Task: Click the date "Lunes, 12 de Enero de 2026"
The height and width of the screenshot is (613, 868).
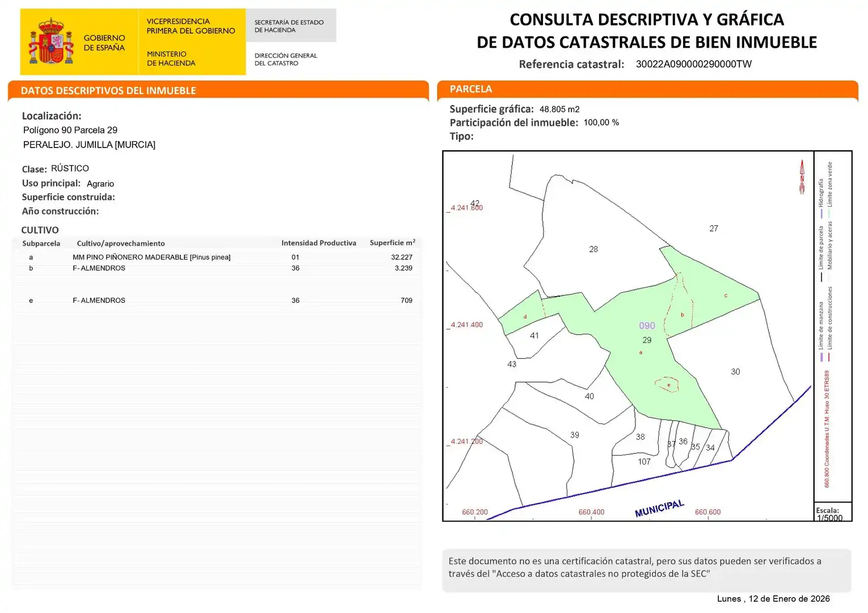Action: coord(773,599)
